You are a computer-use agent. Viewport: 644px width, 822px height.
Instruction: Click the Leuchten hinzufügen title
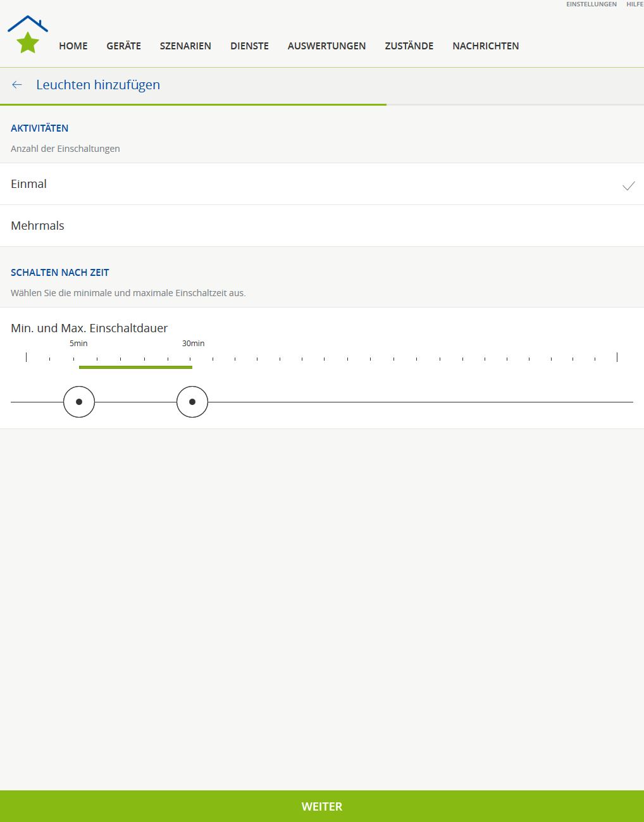(98, 85)
